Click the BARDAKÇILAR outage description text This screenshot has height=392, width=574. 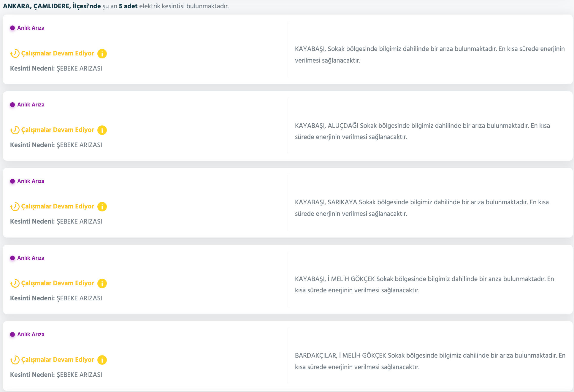430,361
